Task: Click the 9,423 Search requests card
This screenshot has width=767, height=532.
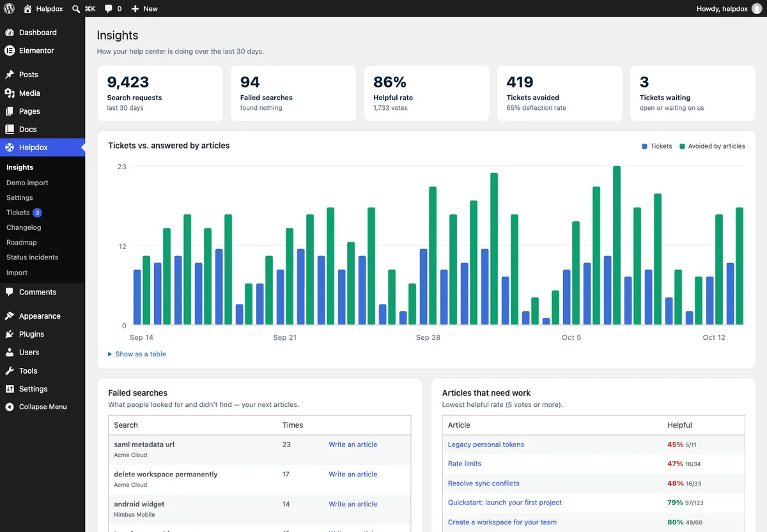Action: 160,93
